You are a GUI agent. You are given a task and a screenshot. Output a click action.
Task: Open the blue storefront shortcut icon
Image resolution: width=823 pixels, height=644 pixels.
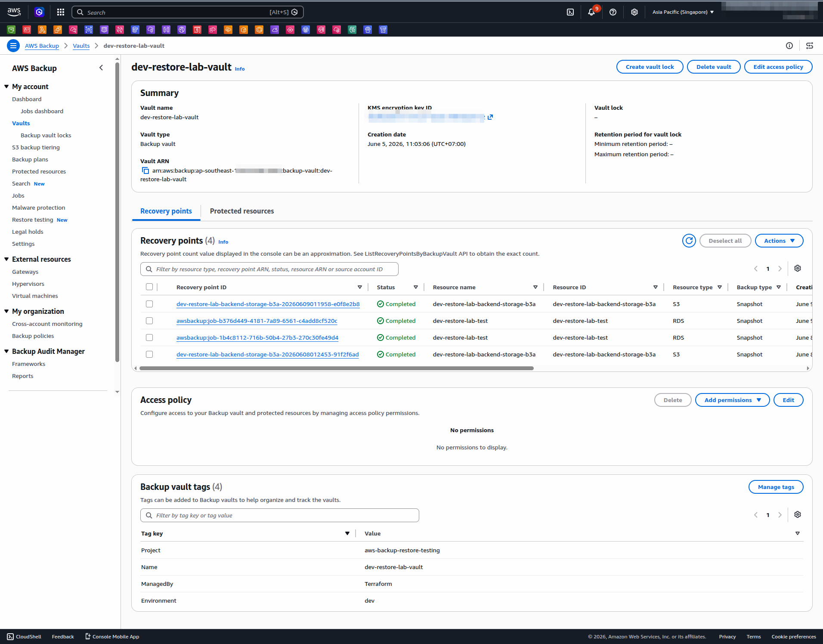(383, 30)
